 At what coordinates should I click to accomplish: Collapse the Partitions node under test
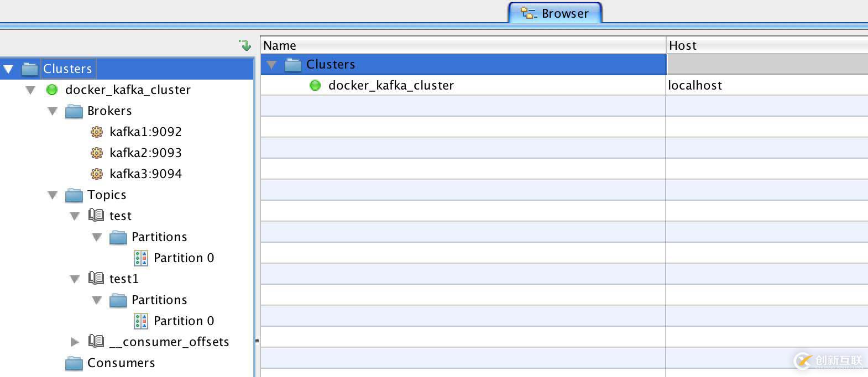97,237
